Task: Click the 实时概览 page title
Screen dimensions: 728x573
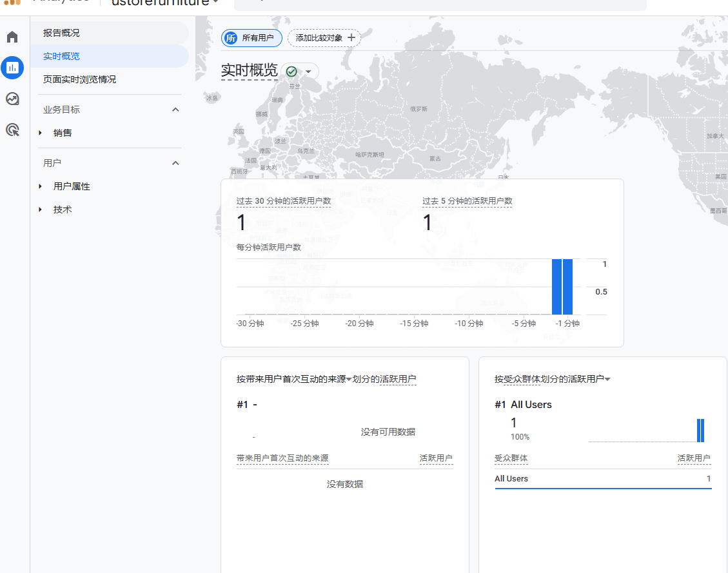Action: click(x=250, y=70)
